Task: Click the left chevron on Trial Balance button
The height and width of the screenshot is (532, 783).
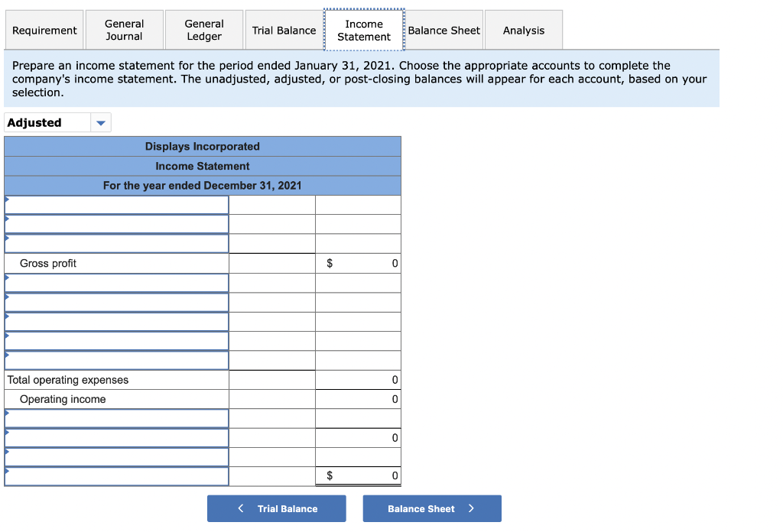Action: coord(239,508)
